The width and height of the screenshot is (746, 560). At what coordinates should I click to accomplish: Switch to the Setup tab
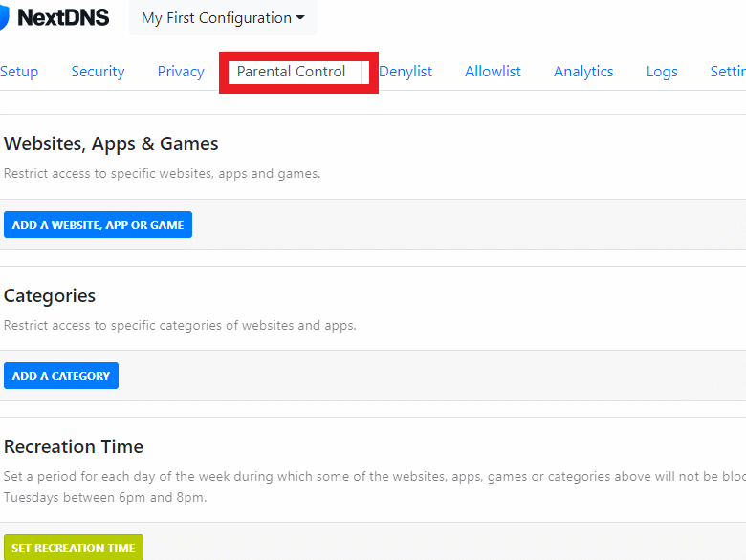pos(19,72)
